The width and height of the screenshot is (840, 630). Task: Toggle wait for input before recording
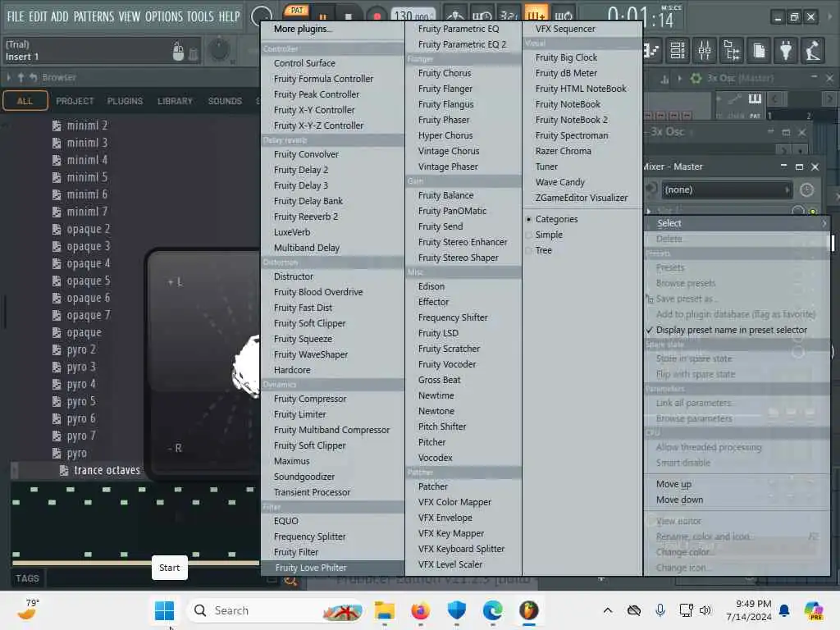click(482, 15)
